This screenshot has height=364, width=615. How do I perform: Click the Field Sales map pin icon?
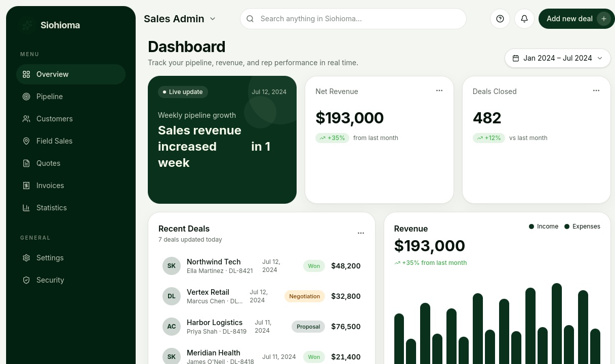(26, 141)
